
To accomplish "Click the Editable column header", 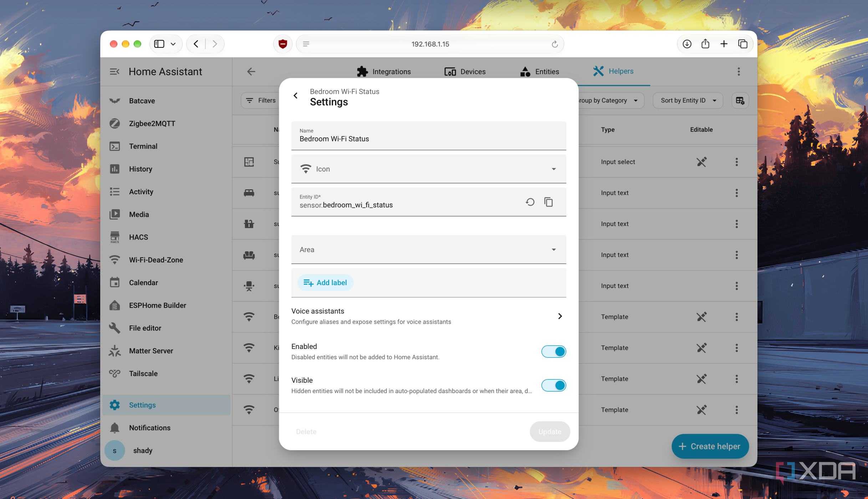I will coord(701,130).
